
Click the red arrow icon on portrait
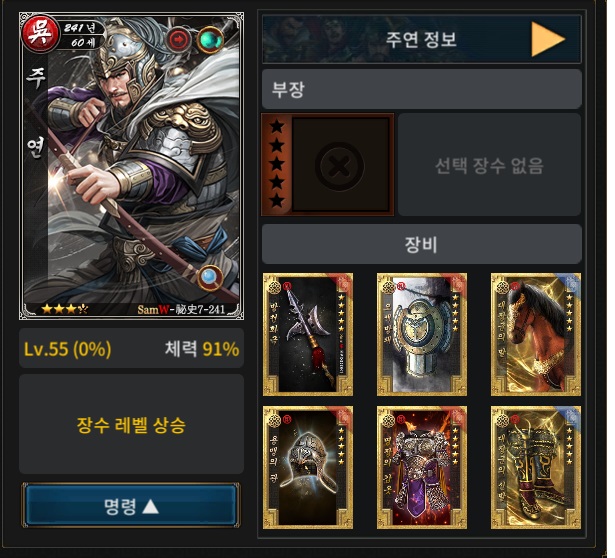(x=179, y=40)
